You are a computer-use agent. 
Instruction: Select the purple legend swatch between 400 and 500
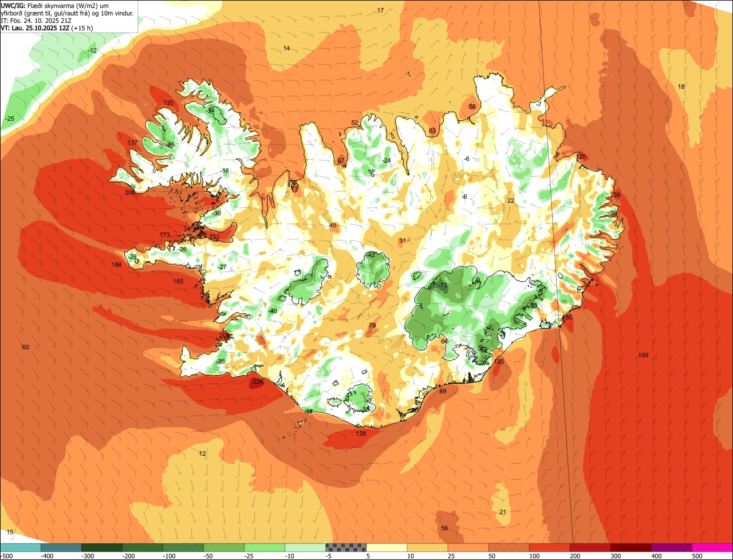672,547
